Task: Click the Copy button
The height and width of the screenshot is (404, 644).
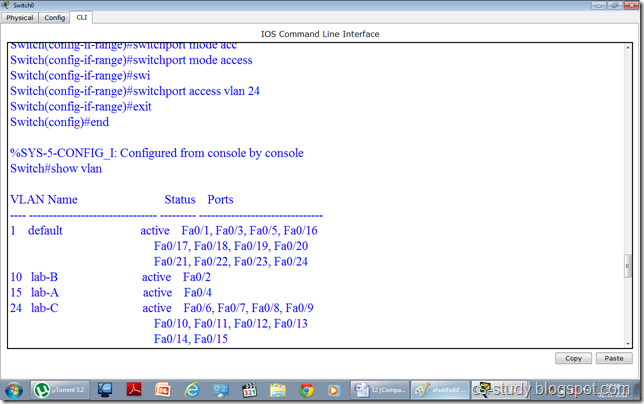Action: click(x=573, y=358)
